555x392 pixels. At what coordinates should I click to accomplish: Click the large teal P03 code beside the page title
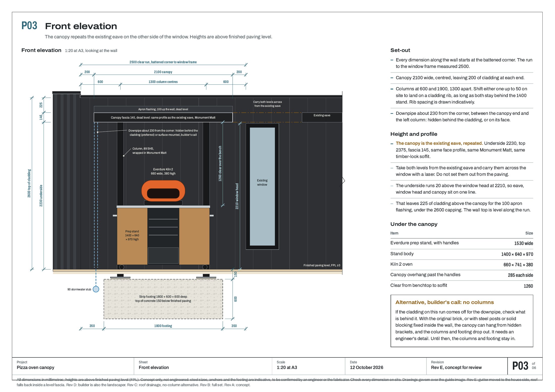tap(29, 26)
